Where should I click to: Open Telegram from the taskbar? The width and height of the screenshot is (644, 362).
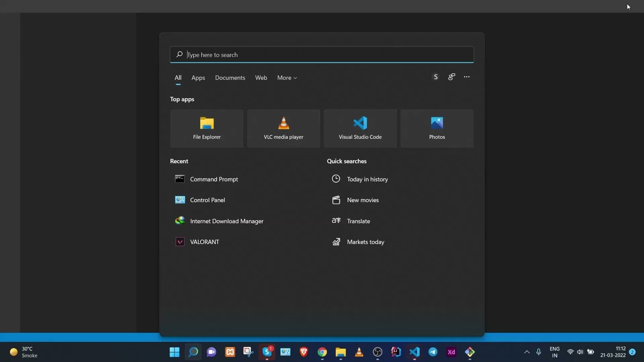coord(433,352)
